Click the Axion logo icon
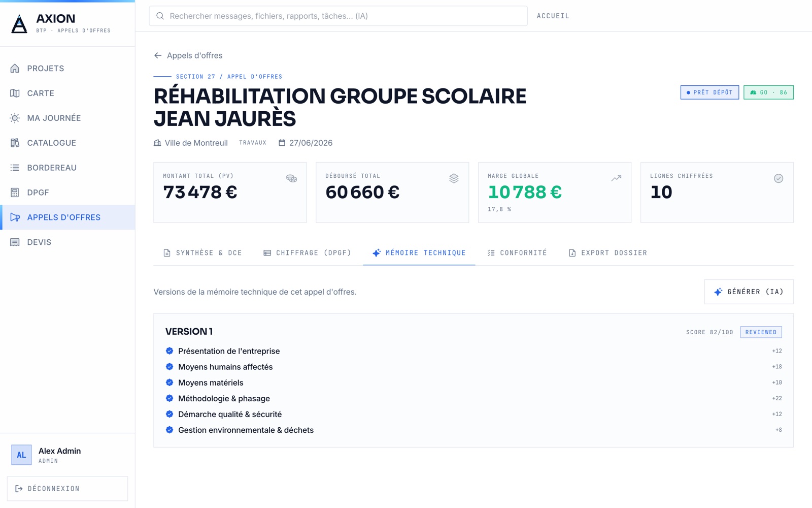812x508 pixels. [19, 23]
